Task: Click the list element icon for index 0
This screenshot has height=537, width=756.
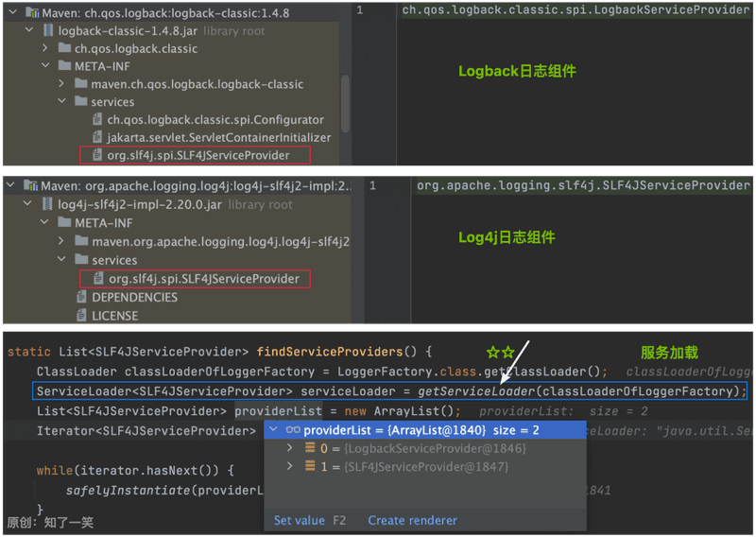Action: coord(310,448)
